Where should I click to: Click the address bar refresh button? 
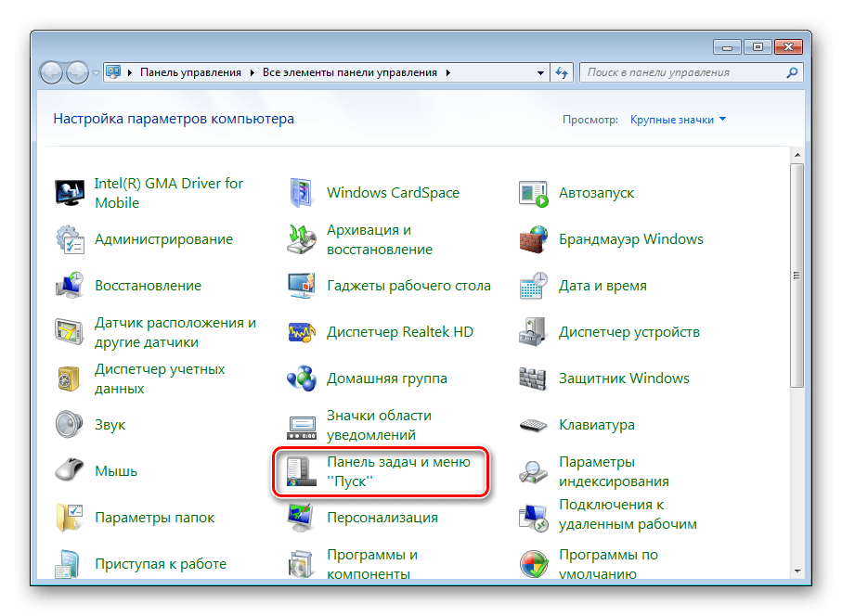(562, 72)
